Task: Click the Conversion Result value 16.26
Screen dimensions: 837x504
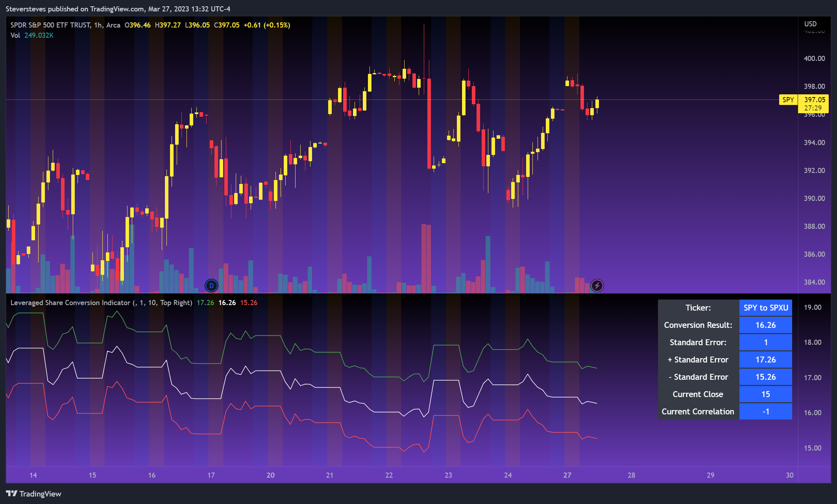Action: [x=766, y=325]
